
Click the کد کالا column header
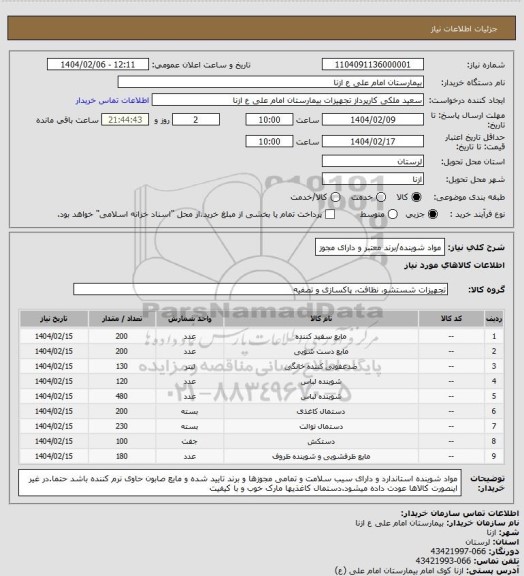(x=451, y=318)
